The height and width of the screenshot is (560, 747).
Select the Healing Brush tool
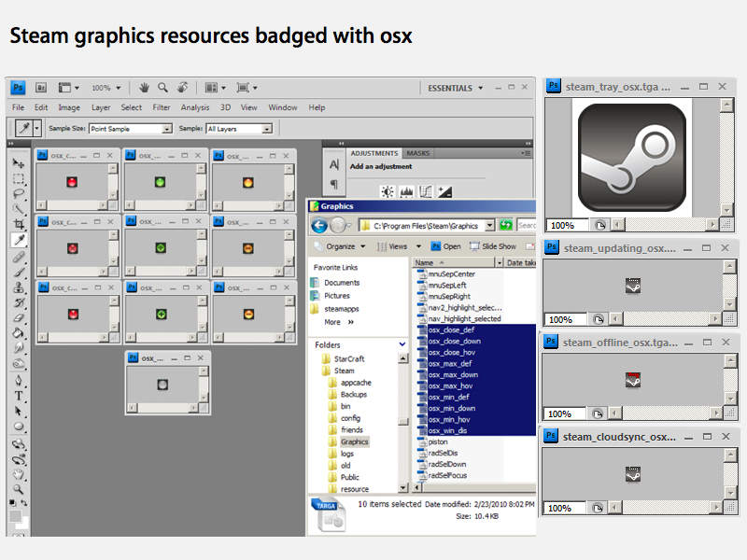click(18, 258)
